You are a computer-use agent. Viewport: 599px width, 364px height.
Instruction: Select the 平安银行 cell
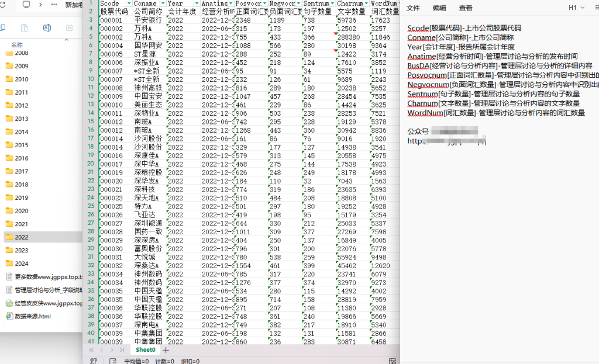(x=149, y=20)
